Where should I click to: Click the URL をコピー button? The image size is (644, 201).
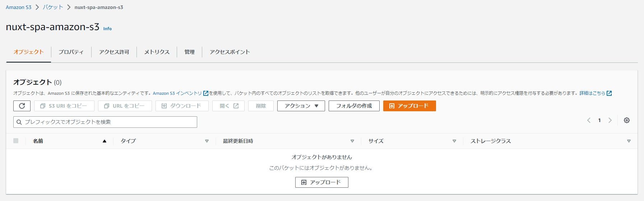(125, 106)
